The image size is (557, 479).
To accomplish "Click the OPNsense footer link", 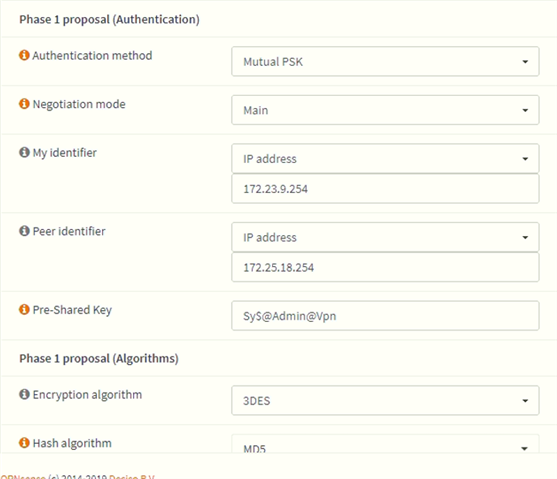I will tap(23, 477).
